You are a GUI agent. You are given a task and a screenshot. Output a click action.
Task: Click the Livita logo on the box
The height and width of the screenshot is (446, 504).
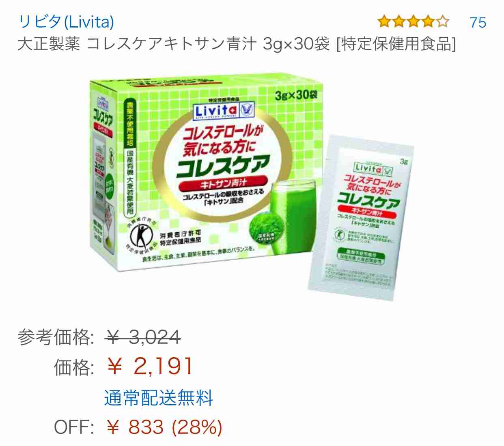(x=217, y=111)
